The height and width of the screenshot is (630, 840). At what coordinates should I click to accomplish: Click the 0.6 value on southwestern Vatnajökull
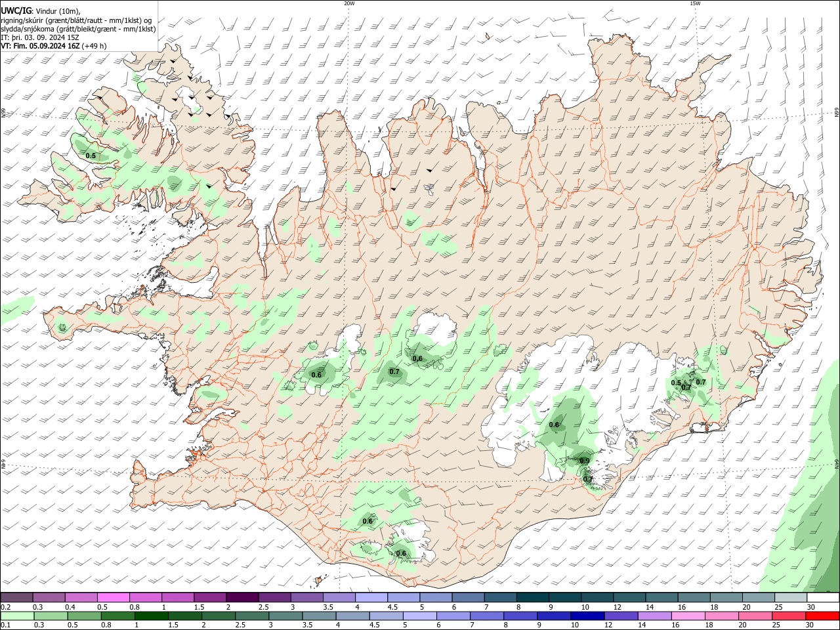(x=554, y=425)
